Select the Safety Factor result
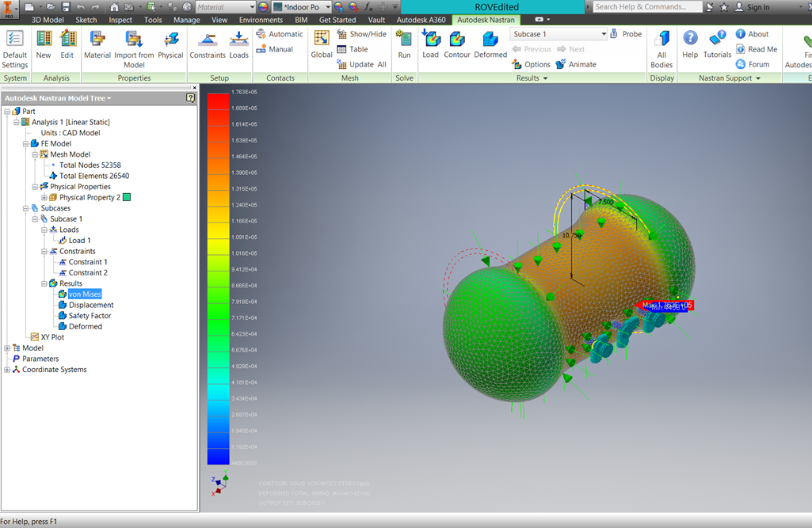 click(90, 316)
